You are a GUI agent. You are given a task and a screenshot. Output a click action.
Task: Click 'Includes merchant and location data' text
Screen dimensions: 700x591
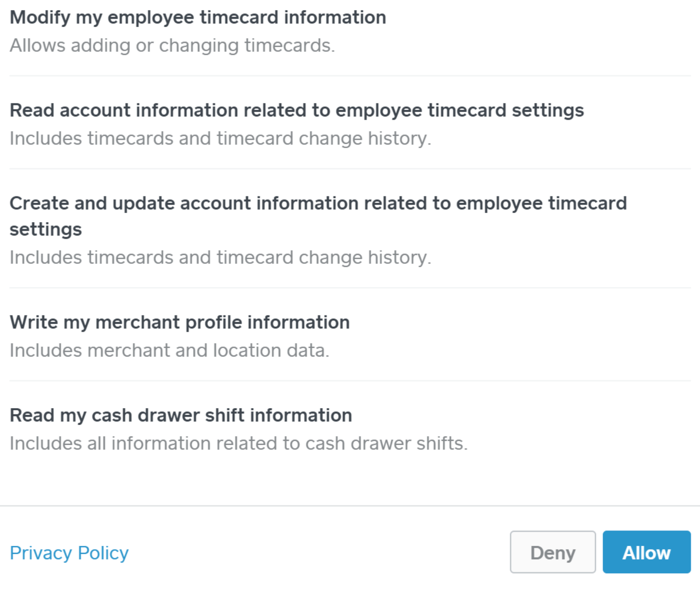tap(169, 350)
